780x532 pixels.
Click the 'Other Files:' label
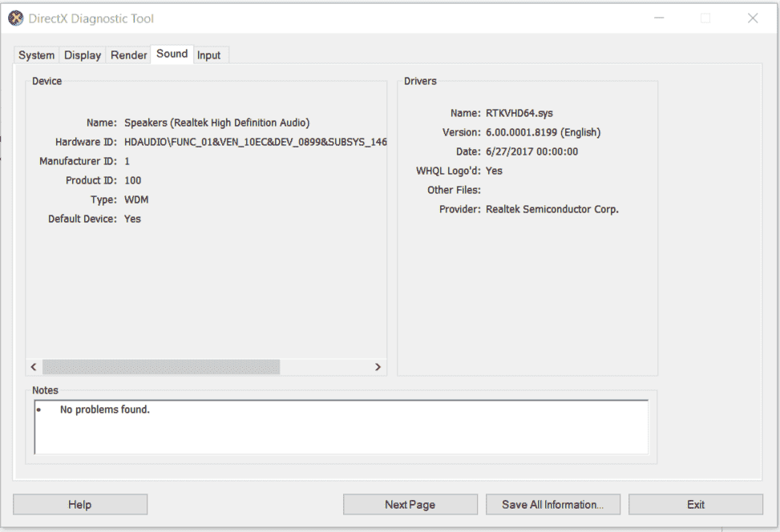pyautogui.click(x=455, y=190)
